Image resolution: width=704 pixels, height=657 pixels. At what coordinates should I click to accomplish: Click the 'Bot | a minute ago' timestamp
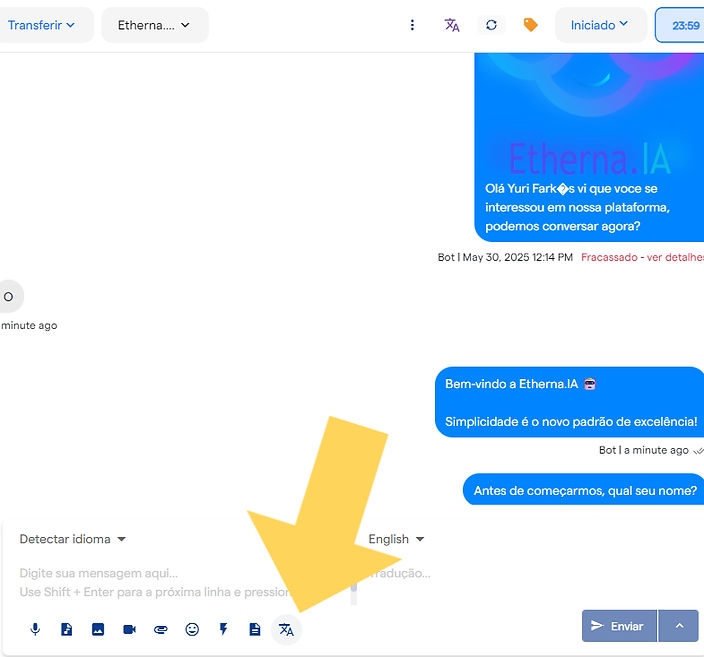tap(643, 450)
